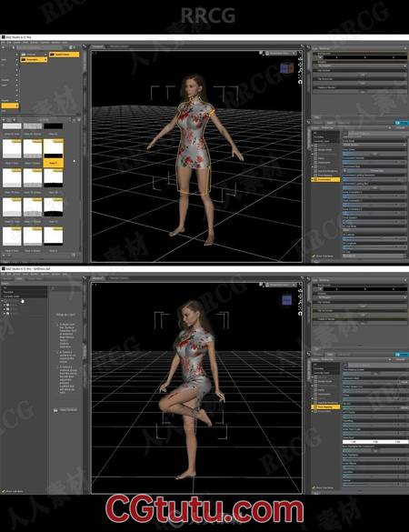Image resolution: width=409 pixels, height=532 pixels.
Task: Select the solid black preset thumbnail in top row
Action: tap(54, 126)
